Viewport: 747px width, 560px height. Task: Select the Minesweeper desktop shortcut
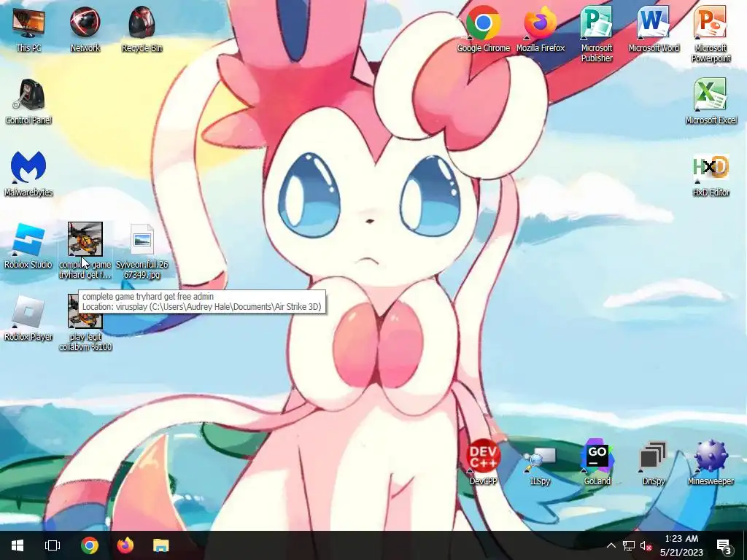coord(711,462)
